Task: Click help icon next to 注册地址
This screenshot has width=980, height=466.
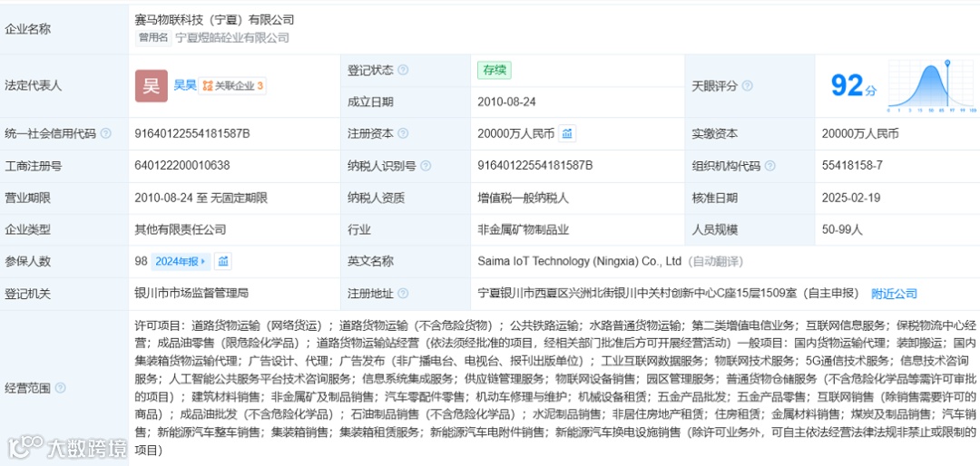Action: pos(403,294)
